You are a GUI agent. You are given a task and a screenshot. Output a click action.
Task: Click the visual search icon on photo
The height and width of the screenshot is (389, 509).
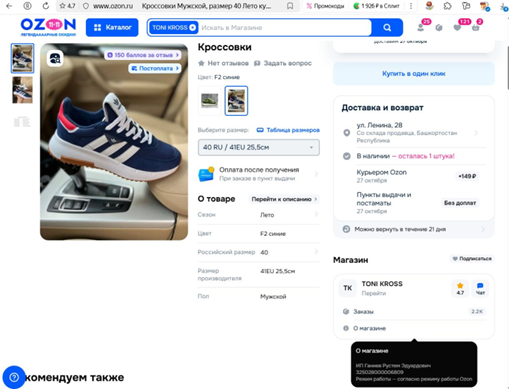pyautogui.click(x=55, y=58)
